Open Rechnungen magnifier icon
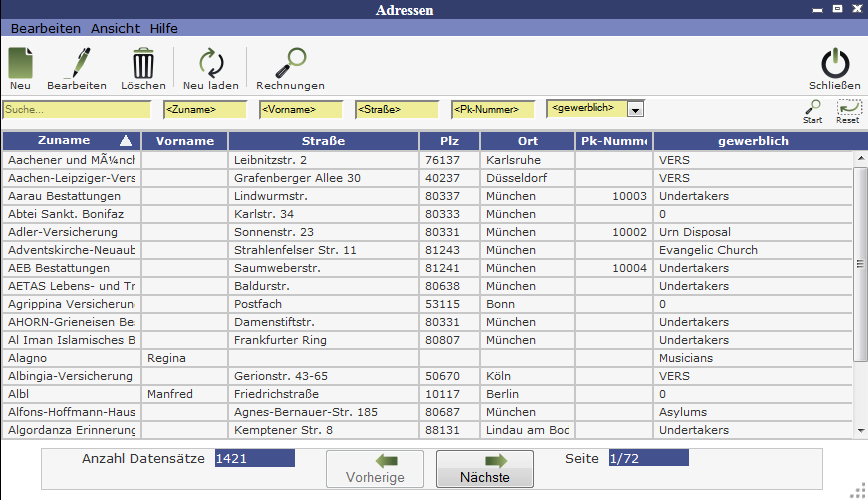Image resolution: width=868 pixels, height=500 pixels. 290,66
